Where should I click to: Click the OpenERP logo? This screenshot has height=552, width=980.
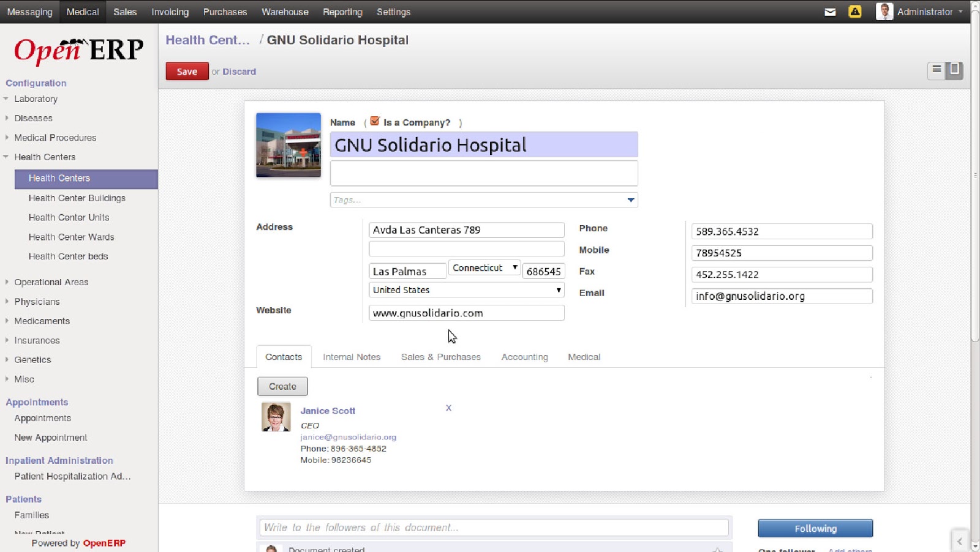coord(78,51)
